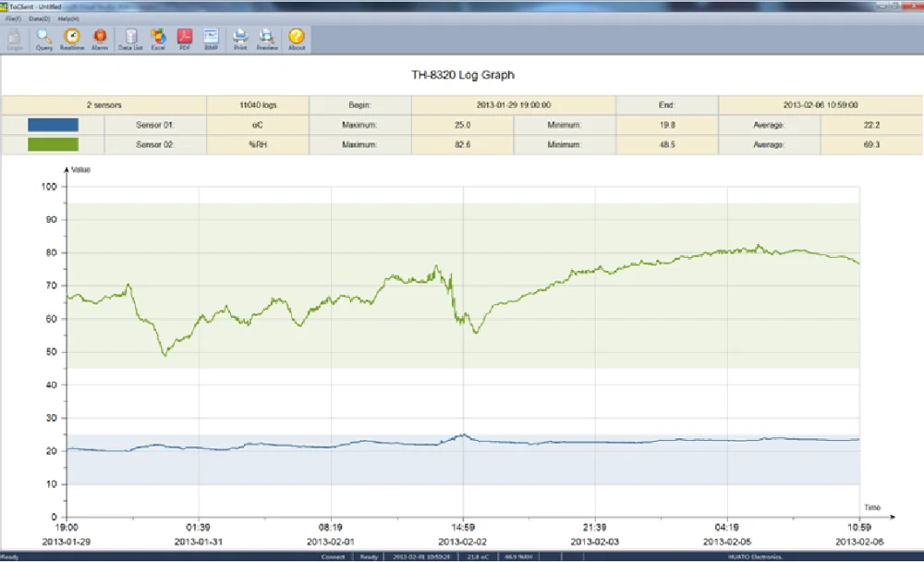
Task: Open the Data menu
Action: coord(39,18)
